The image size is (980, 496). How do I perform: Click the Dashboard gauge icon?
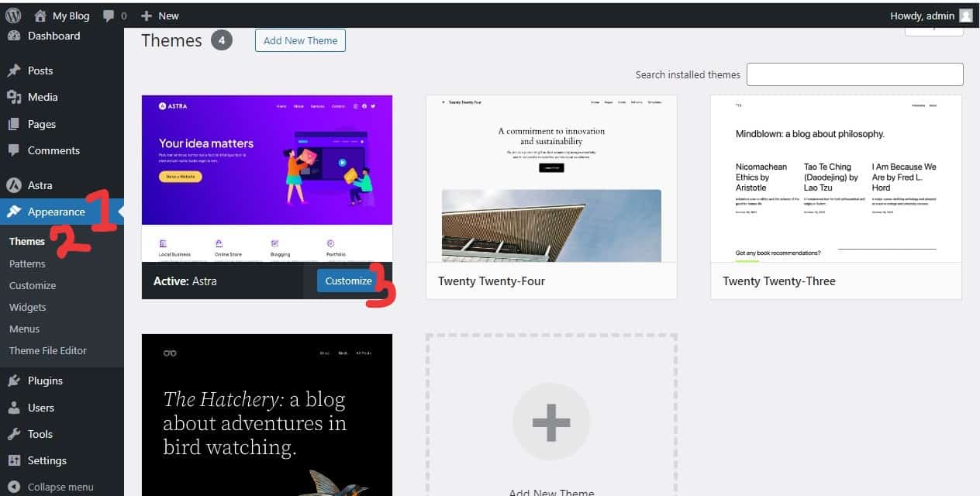[x=14, y=36]
